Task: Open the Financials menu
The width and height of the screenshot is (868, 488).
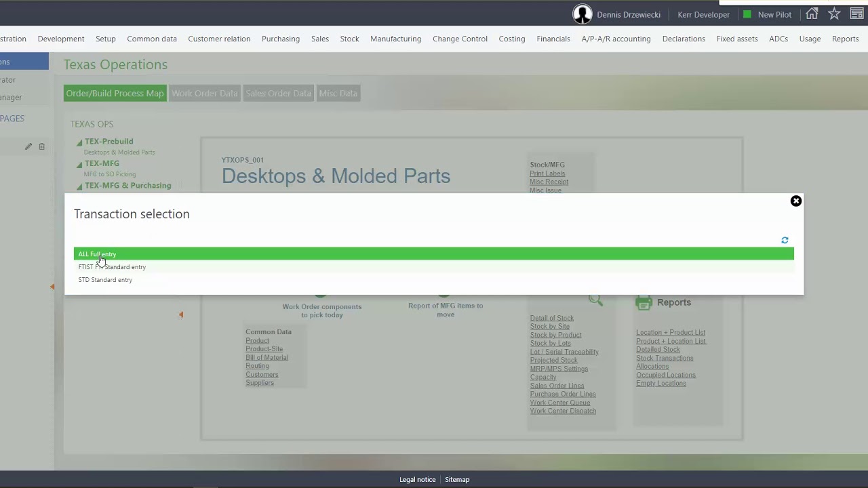Action: 553,39
